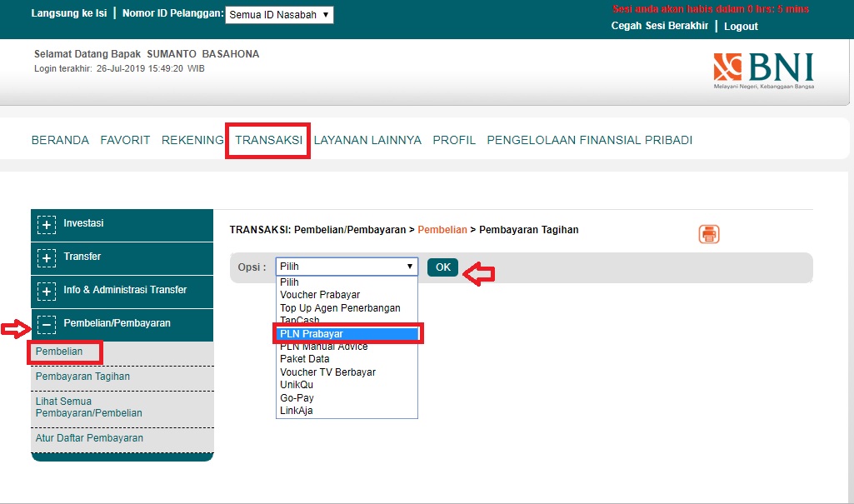This screenshot has width=854, height=504.
Task: Select Voucher Prabayar option
Action: coord(347,295)
